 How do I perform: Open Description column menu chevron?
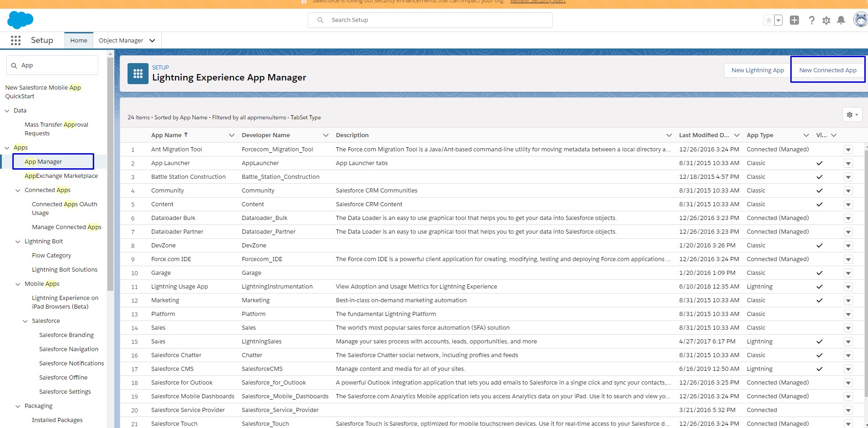click(x=669, y=135)
